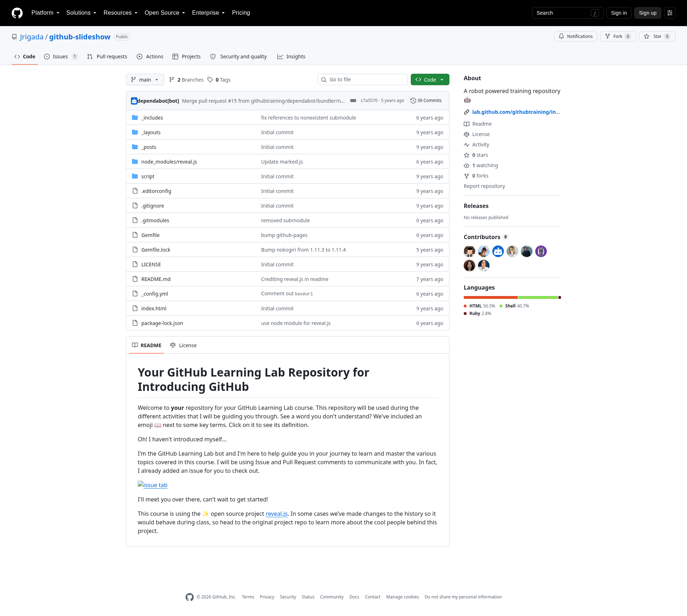Screen dimensions: 687x616
Task: Expand the Open Source menu
Action: coord(165,13)
